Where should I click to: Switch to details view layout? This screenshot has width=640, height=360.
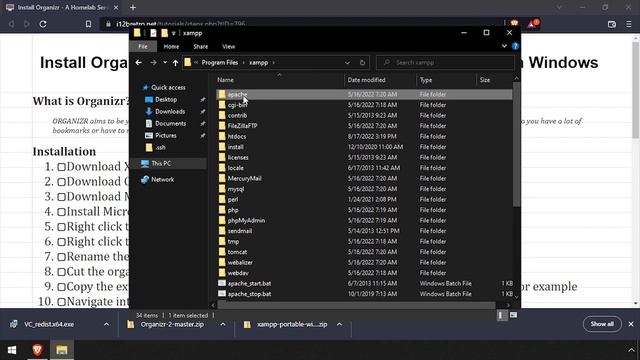coord(502,315)
